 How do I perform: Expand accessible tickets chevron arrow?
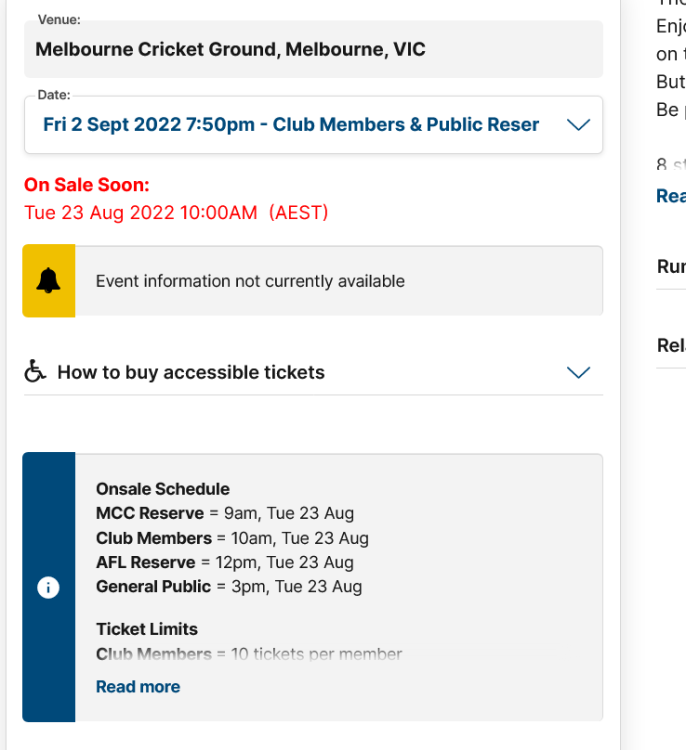[578, 372]
